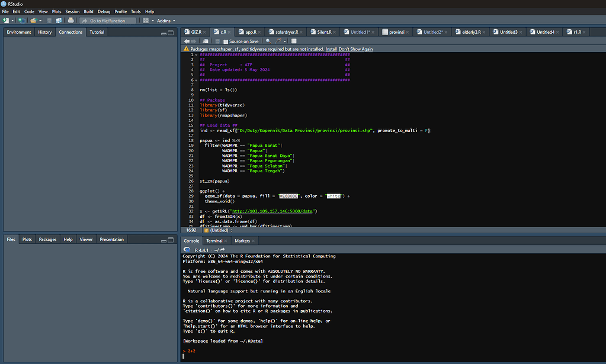The width and height of the screenshot is (606, 364).
Task: Click the Code Tools magic wand icon
Action: click(278, 41)
